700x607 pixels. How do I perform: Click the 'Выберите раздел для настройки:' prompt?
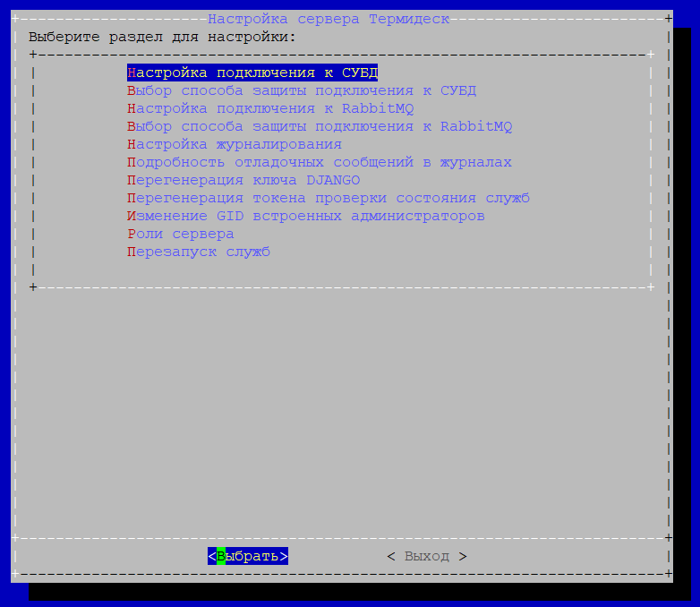(162, 37)
